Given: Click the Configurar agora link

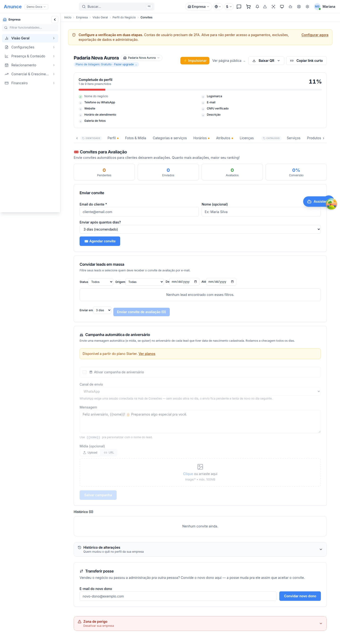Looking at the screenshot, I should pos(315,35).
